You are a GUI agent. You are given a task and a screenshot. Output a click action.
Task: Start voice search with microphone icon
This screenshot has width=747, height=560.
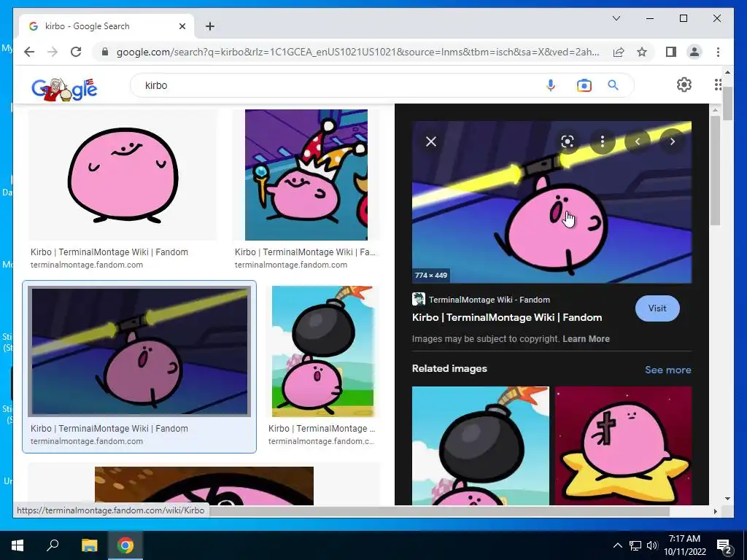coord(551,85)
